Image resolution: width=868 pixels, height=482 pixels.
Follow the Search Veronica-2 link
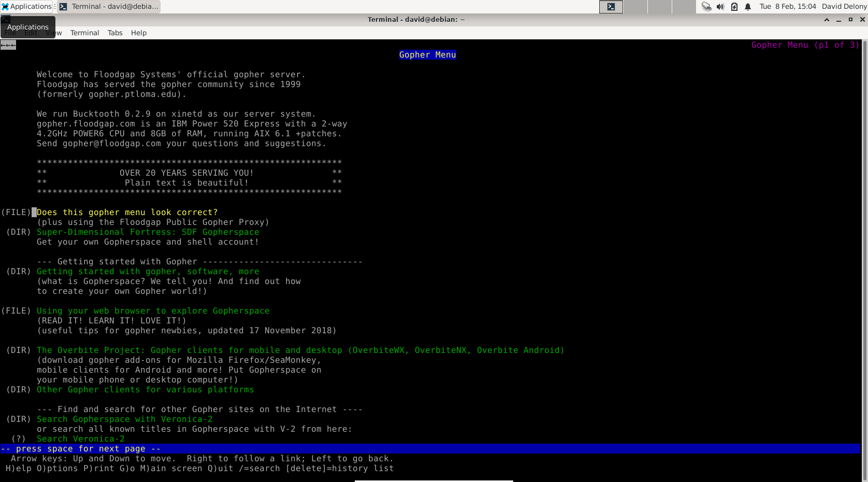point(80,438)
